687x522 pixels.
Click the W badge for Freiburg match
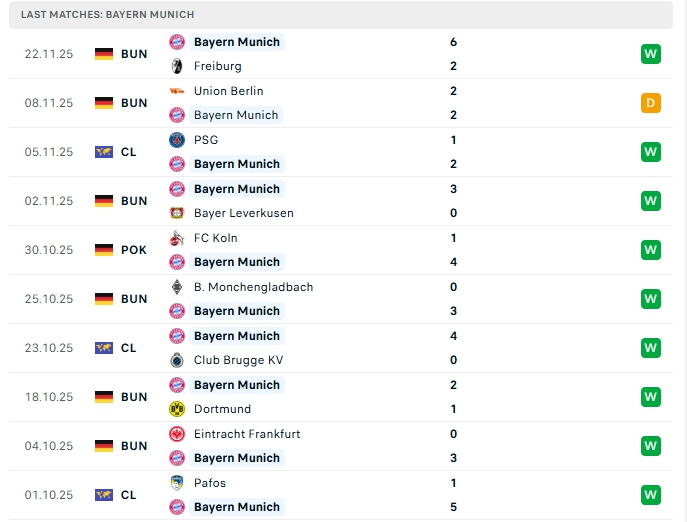[x=651, y=54]
